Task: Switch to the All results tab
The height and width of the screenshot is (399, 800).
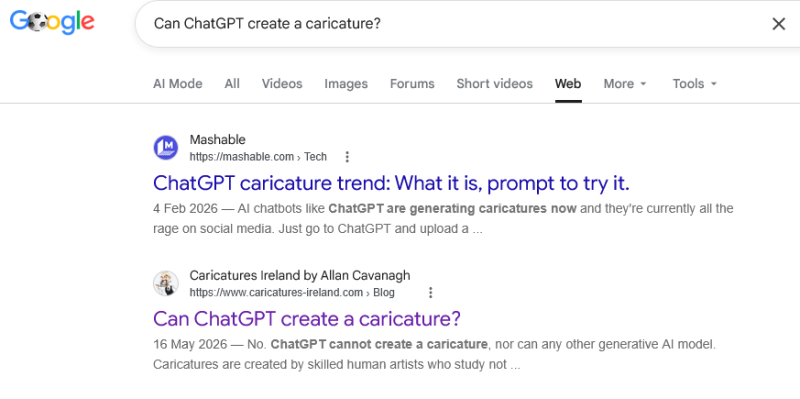Action: click(232, 84)
